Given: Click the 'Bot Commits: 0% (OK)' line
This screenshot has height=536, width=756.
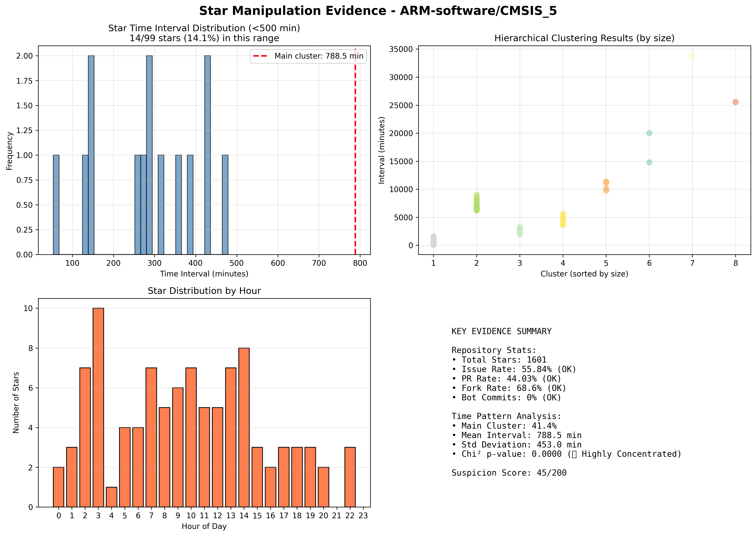Looking at the screenshot, I should (x=506, y=398).
